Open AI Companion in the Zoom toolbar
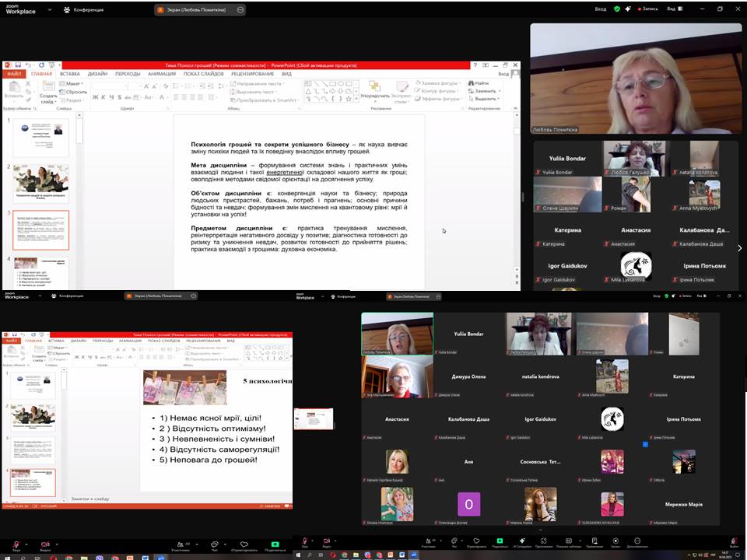This screenshot has width=747, height=560. 521,543
